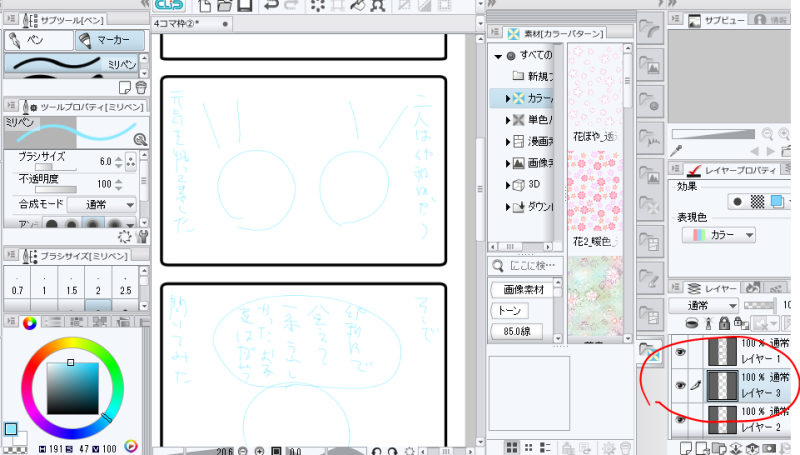800x455 pixels.
Task: Enable tone effect in layer property
Action: click(757, 202)
